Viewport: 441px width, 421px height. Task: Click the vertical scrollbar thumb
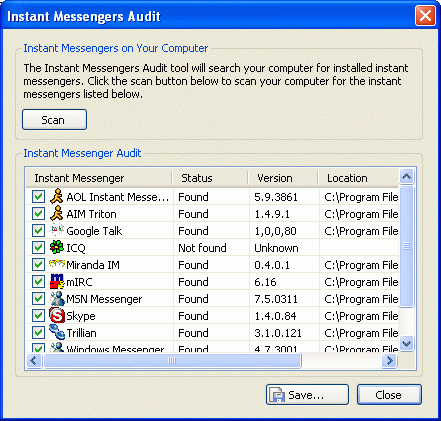406,246
